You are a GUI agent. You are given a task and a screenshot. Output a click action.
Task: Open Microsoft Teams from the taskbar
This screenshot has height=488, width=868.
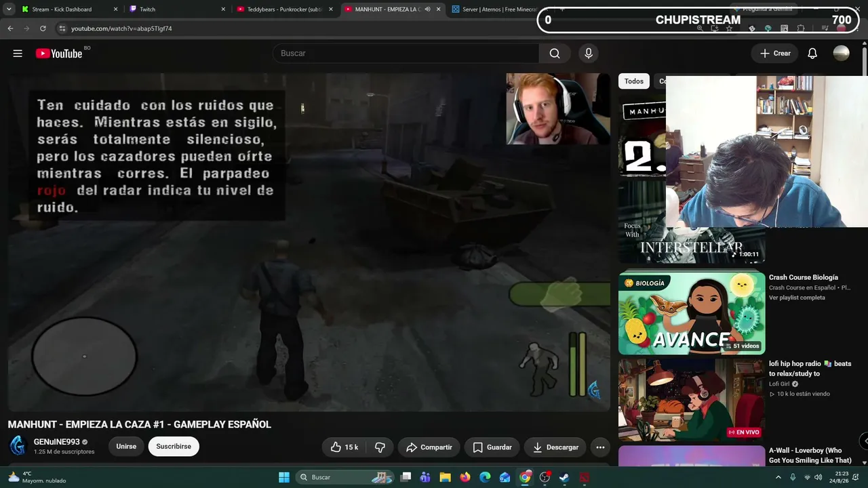pyautogui.click(x=425, y=477)
